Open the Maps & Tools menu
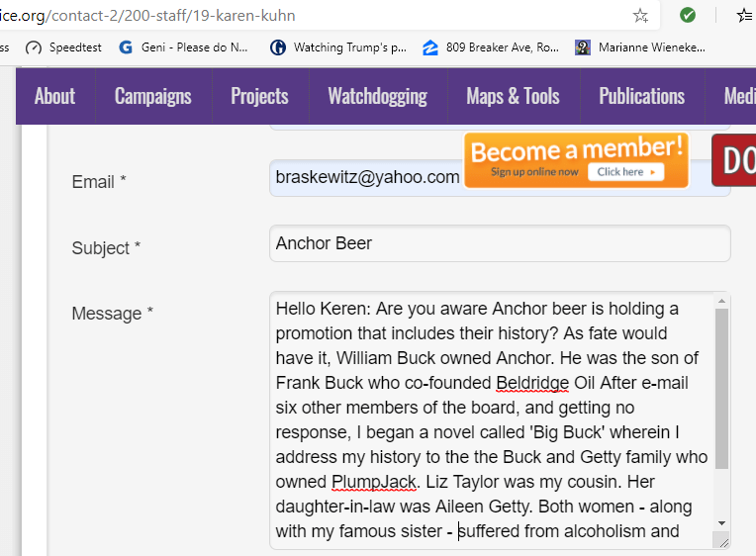Image resolution: width=756 pixels, height=556 pixels. click(x=513, y=96)
